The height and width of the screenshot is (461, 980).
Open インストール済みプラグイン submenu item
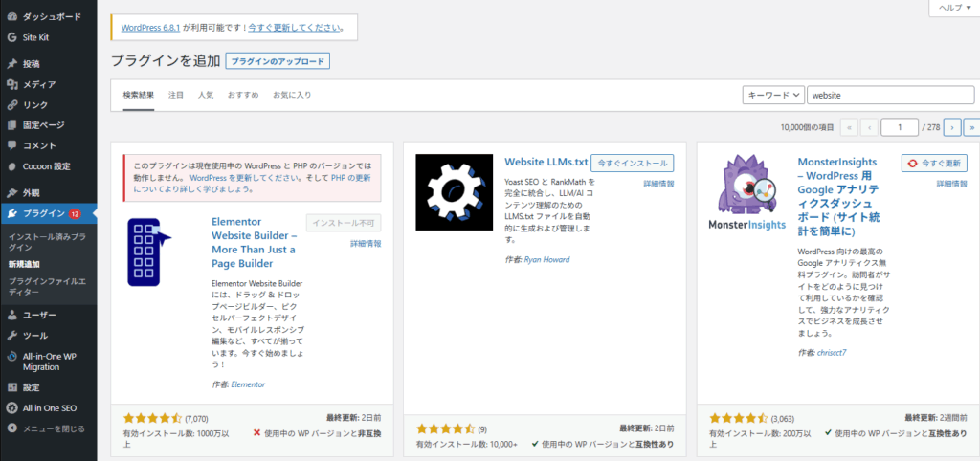point(48,242)
